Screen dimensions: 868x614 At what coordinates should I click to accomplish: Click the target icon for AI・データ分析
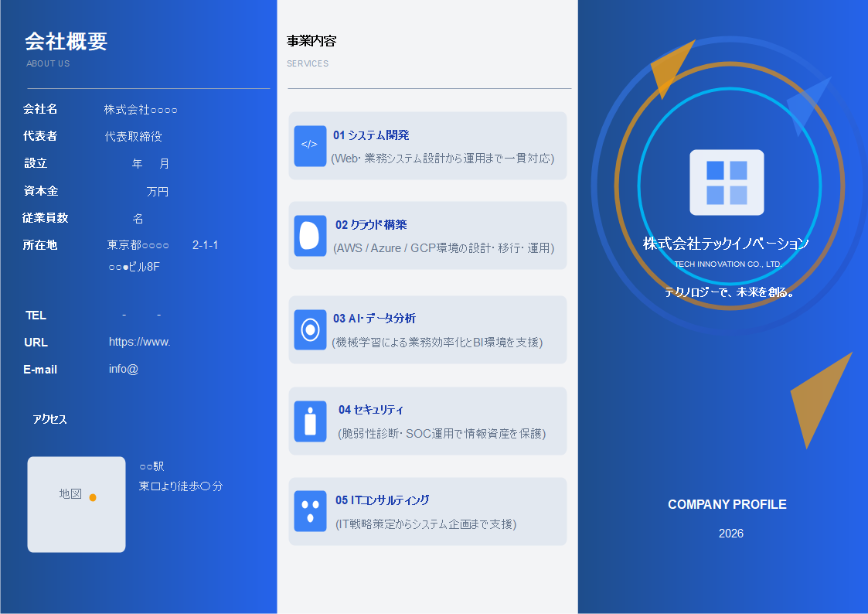tap(310, 330)
